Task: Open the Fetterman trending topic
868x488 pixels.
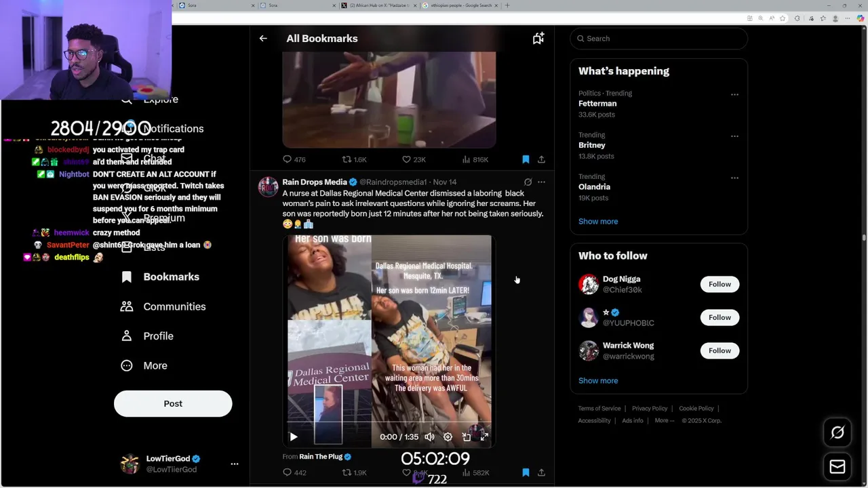Action: tap(597, 104)
